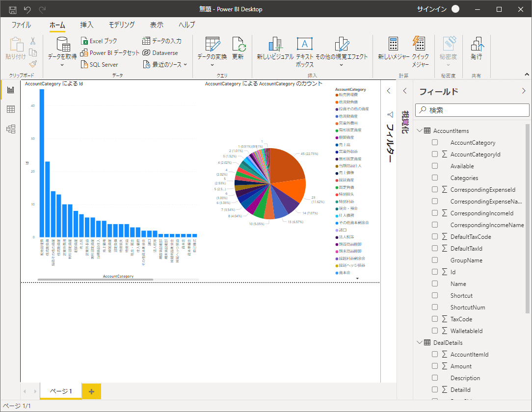Collapse the ribbon with the caret
The image size is (532, 412).
tap(527, 74)
